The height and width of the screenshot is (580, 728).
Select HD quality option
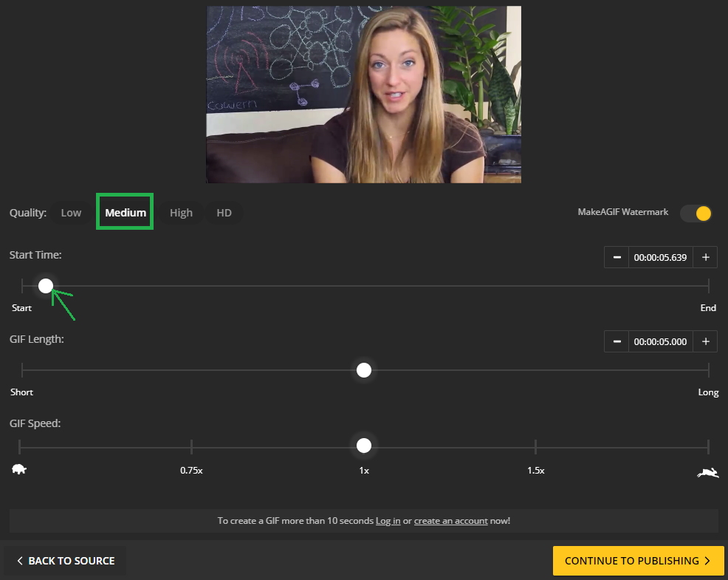point(224,213)
